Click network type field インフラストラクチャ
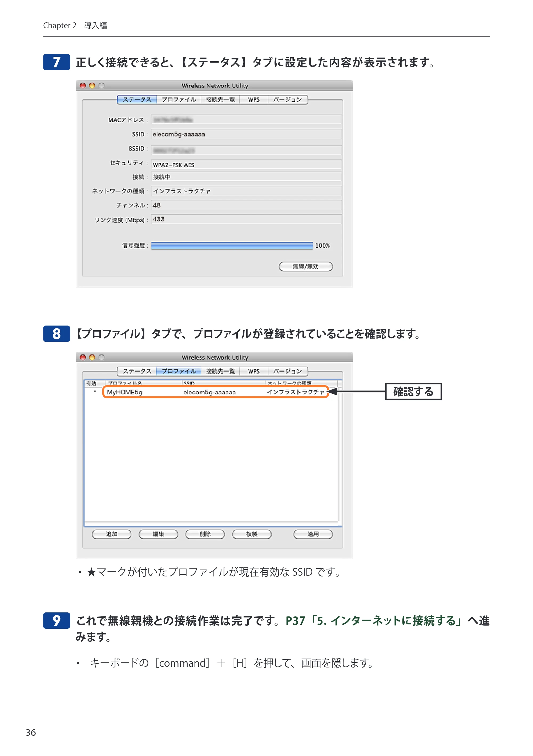 pyautogui.click(x=246, y=191)
